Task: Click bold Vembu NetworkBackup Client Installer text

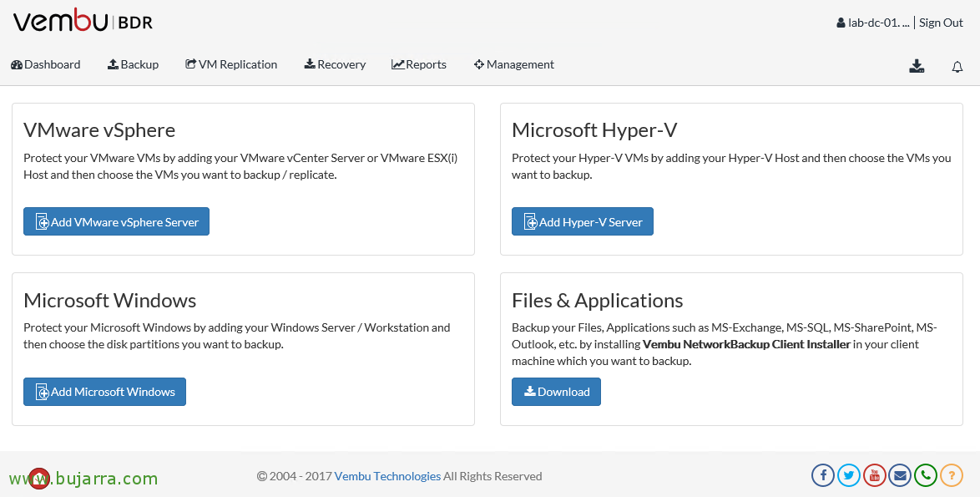Action: click(746, 344)
